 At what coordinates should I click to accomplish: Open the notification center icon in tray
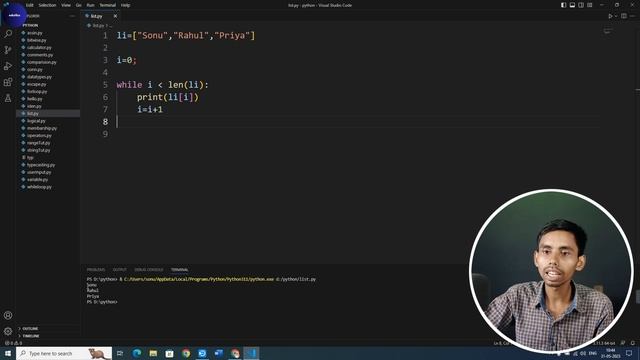(629, 353)
